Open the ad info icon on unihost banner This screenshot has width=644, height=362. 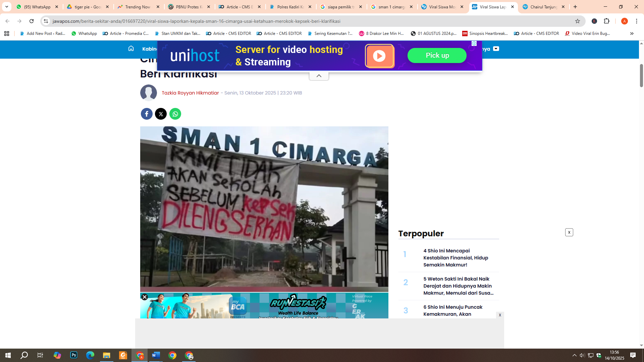(x=474, y=44)
